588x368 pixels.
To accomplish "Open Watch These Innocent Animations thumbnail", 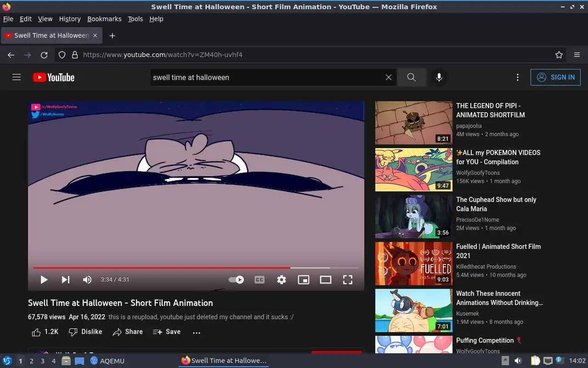I will pyautogui.click(x=414, y=310).
